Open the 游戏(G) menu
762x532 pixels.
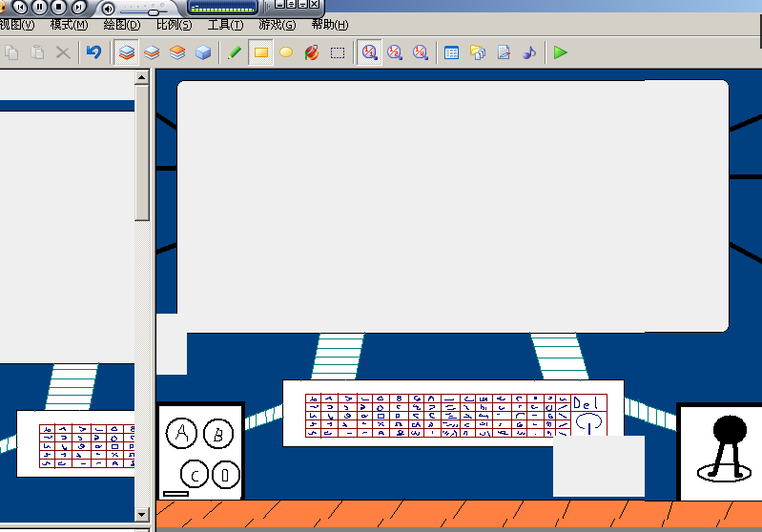coord(277,24)
